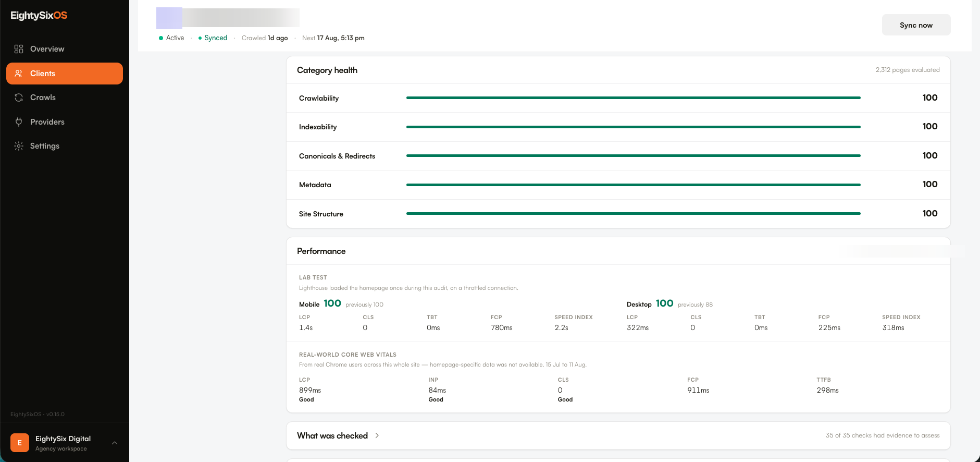Click the Site Structure row label
The image size is (980, 462).
[x=321, y=214]
